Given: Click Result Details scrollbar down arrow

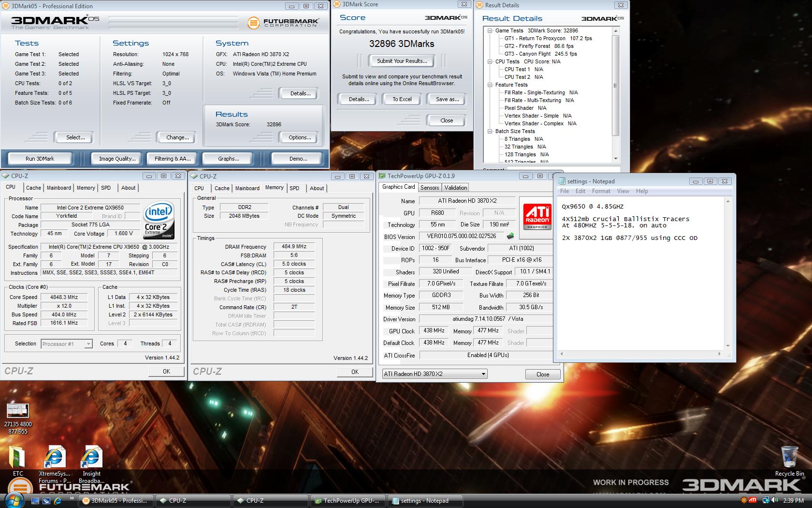Looking at the screenshot, I should (616, 159).
